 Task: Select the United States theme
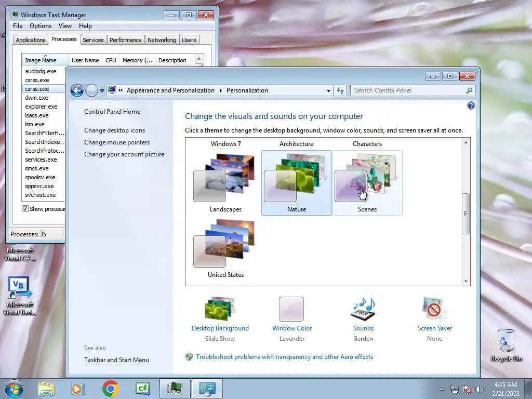226,249
